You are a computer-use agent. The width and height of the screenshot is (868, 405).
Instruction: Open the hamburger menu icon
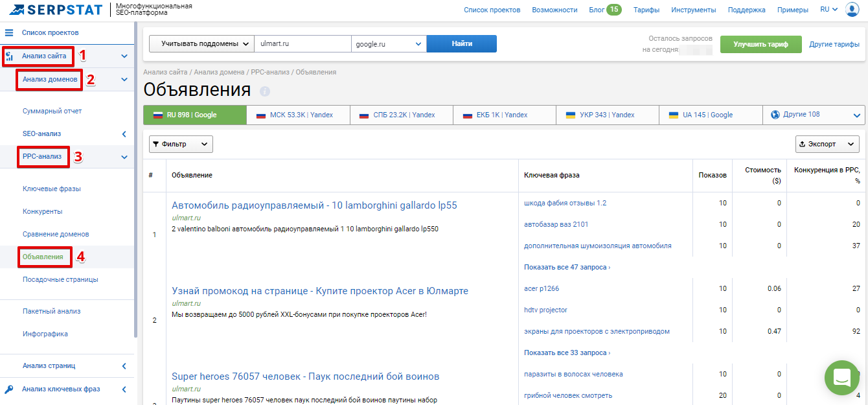[x=9, y=32]
